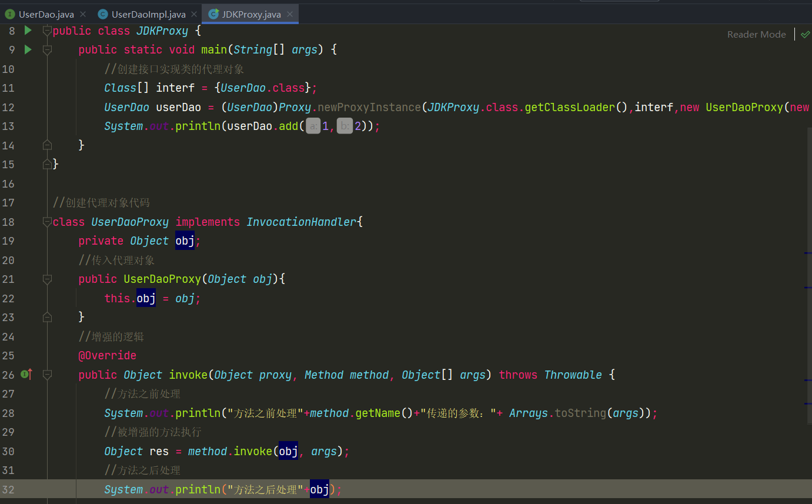Click fold end marker on line 23
The image size is (812, 504).
(x=48, y=317)
